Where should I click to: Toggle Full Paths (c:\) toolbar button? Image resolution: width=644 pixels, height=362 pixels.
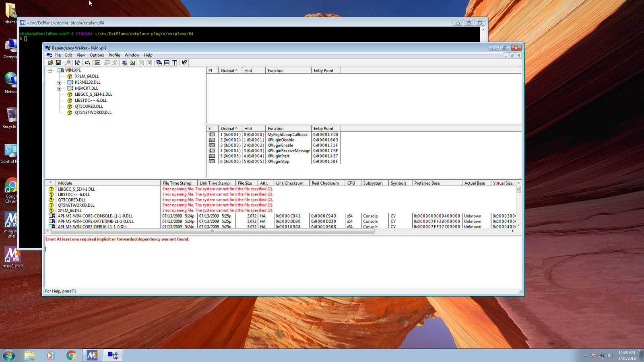pos(87,63)
